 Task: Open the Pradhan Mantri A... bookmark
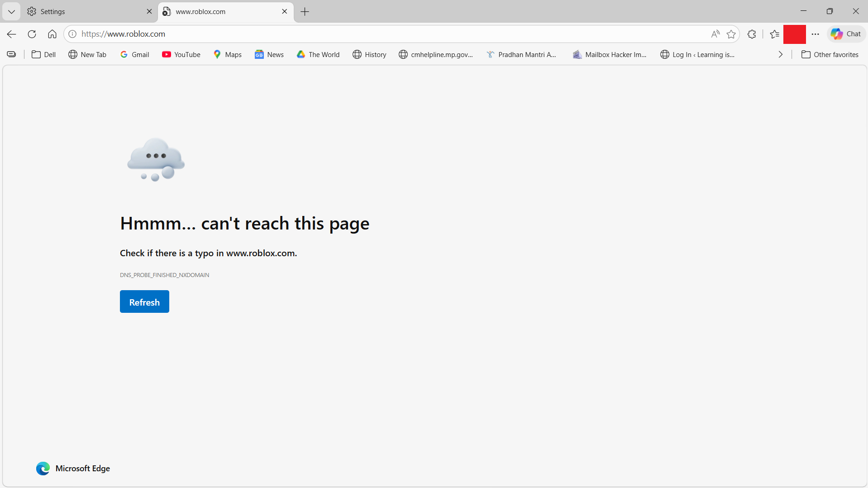pos(521,54)
